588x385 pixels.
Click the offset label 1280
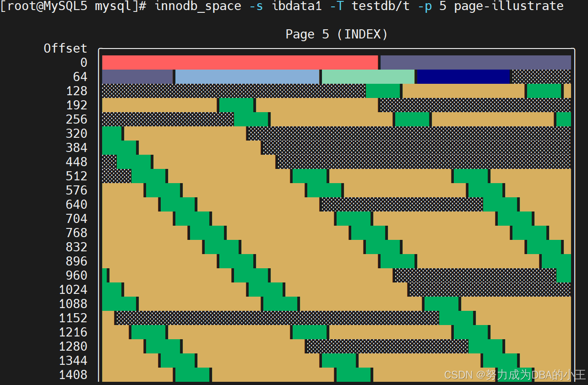tap(73, 347)
